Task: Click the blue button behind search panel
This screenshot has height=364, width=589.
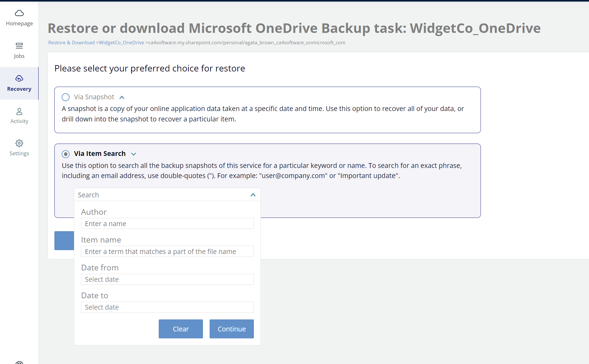Action: click(64, 241)
